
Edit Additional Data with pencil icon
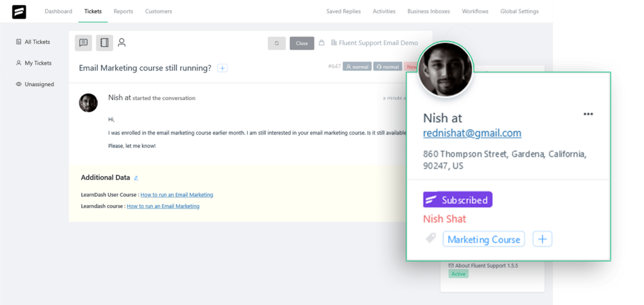click(x=136, y=178)
